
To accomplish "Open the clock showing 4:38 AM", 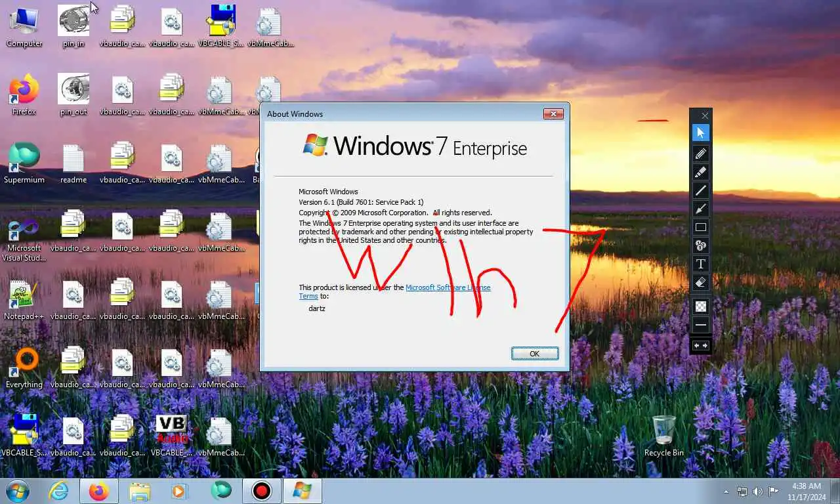I will pos(807,492).
